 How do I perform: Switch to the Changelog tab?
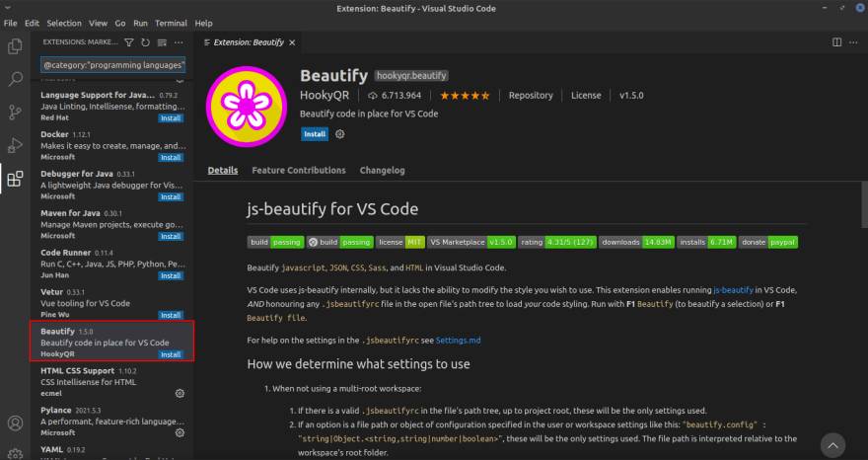coord(382,170)
